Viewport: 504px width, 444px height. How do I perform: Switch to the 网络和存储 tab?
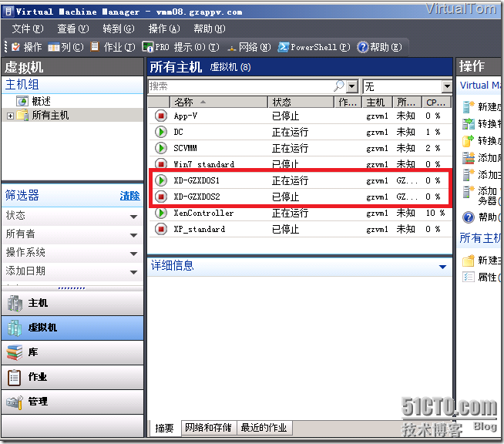(208, 428)
